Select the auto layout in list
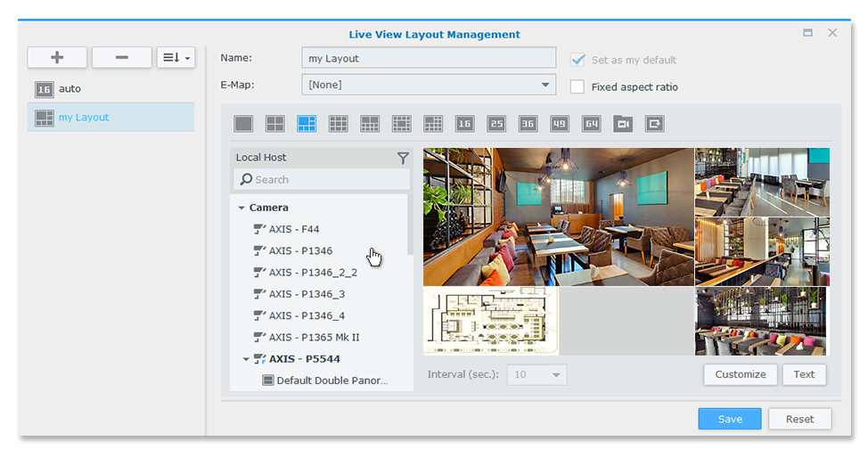Screen dimensions: 868x458 (x=70, y=89)
